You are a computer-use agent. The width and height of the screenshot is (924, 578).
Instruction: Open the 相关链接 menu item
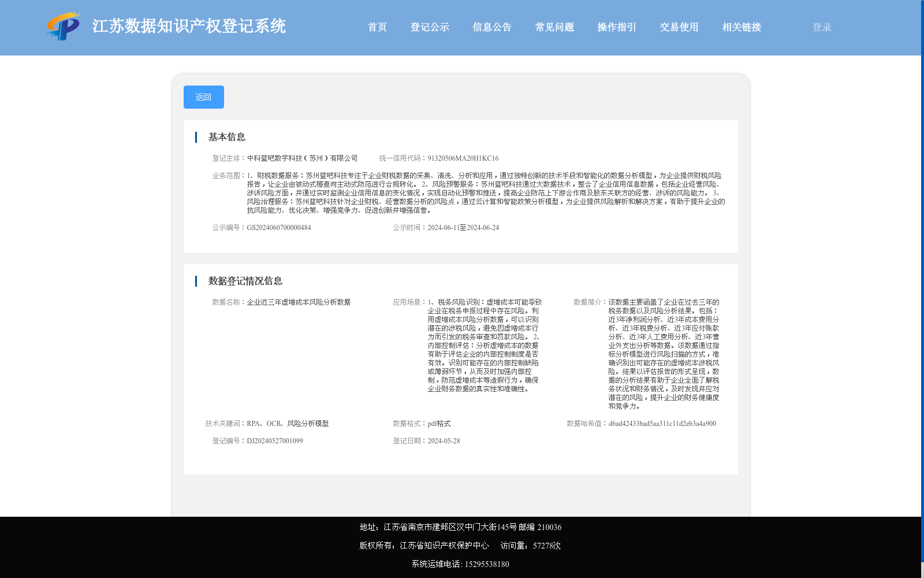point(742,27)
